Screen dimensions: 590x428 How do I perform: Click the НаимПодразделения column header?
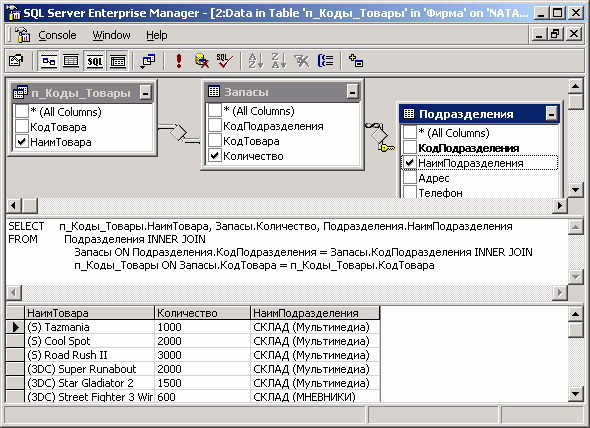[315, 313]
